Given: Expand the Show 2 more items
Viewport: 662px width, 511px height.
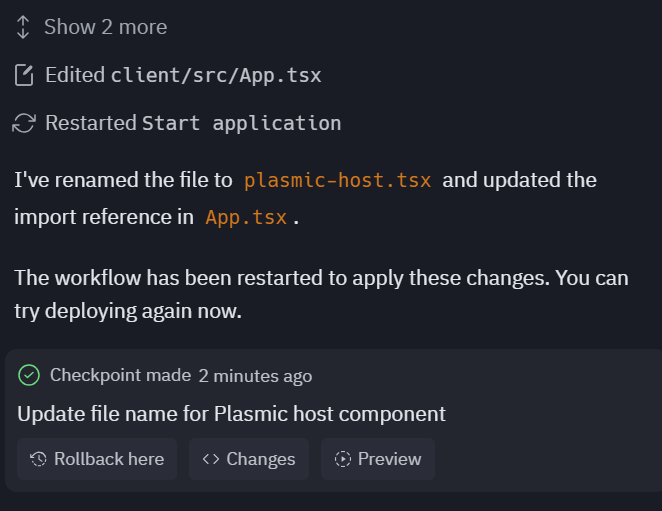Looking at the screenshot, I should (x=105, y=27).
